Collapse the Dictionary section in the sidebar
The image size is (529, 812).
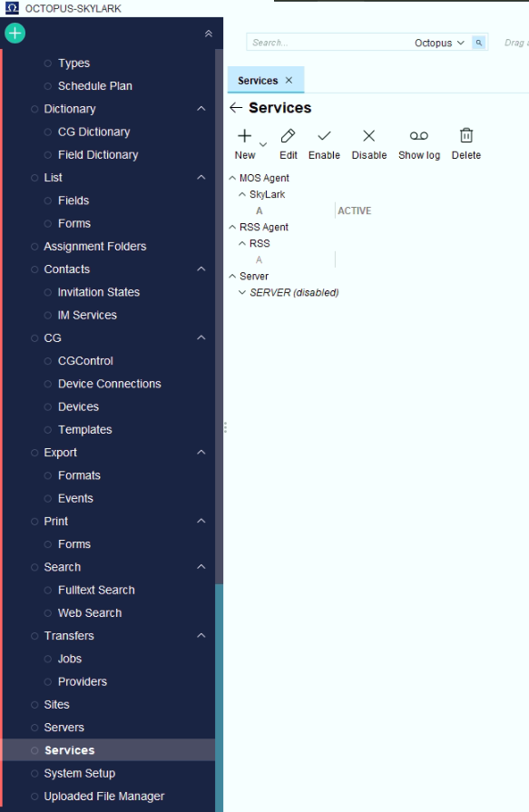[201, 109]
